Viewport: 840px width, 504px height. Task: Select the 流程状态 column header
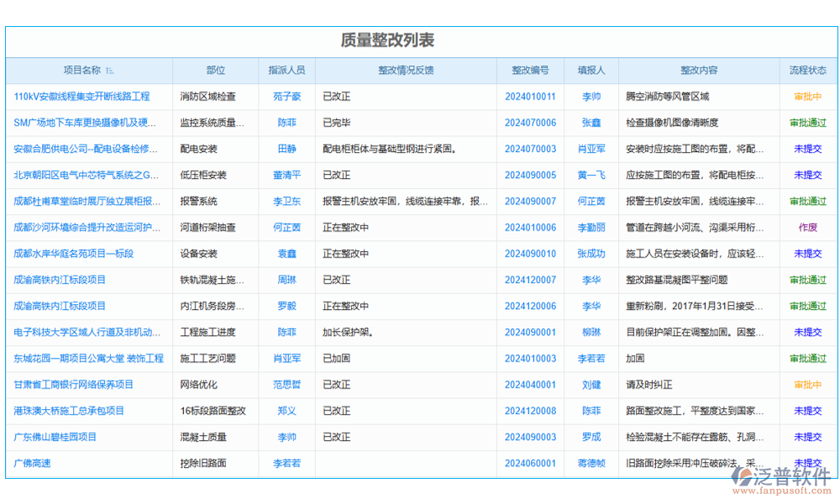click(x=807, y=71)
